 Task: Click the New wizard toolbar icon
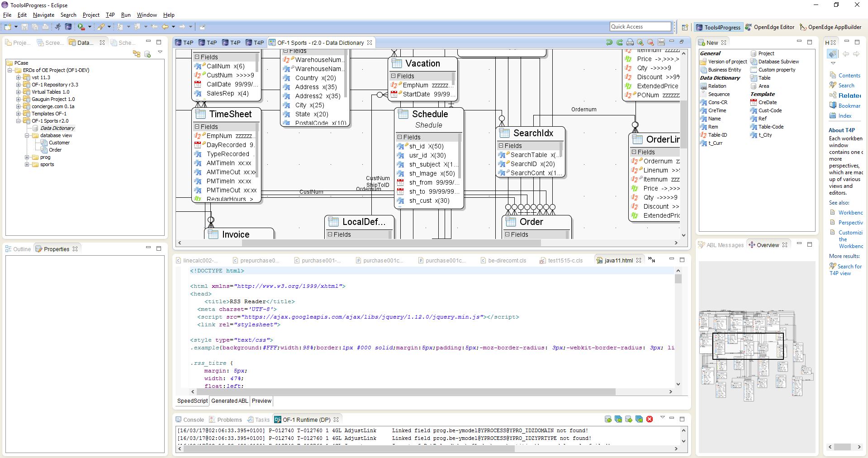click(x=9, y=27)
